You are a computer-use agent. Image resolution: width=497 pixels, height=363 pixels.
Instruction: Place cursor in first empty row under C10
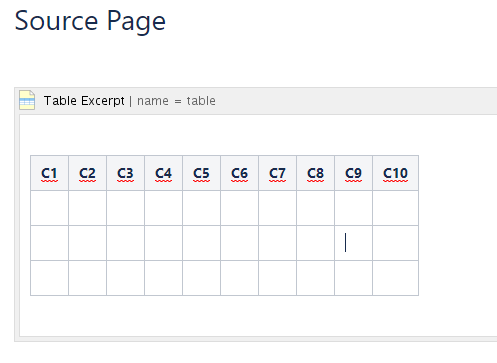(395, 208)
